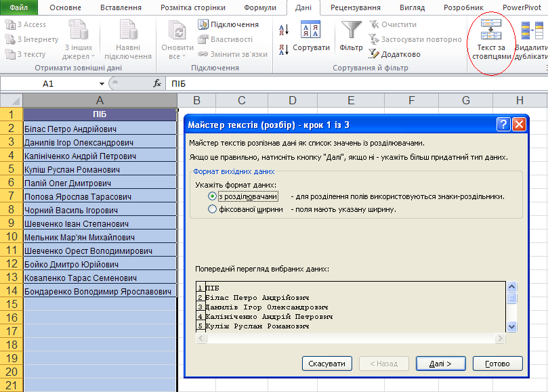
Task: Click the Filter funnel icon (Фільтр)
Action: (351, 30)
